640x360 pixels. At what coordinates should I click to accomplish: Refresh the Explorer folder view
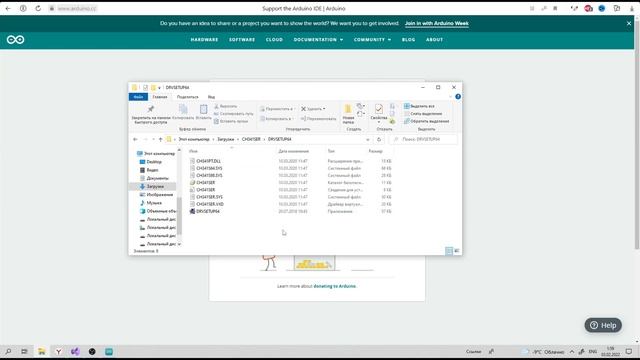click(x=379, y=140)
